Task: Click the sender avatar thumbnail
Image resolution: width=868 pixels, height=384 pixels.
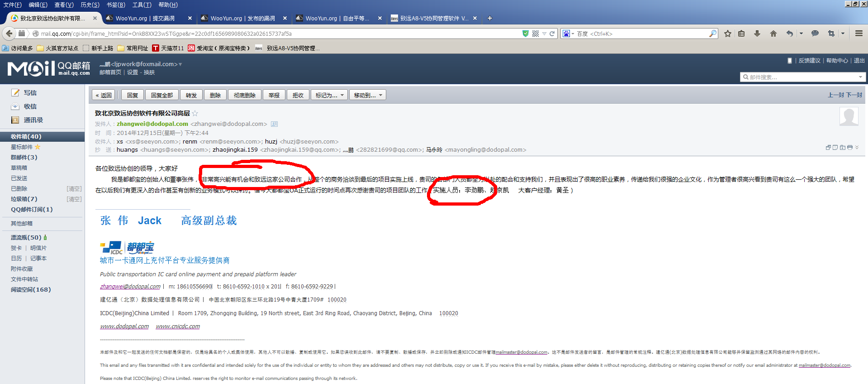Action: [x=849, y=117]
